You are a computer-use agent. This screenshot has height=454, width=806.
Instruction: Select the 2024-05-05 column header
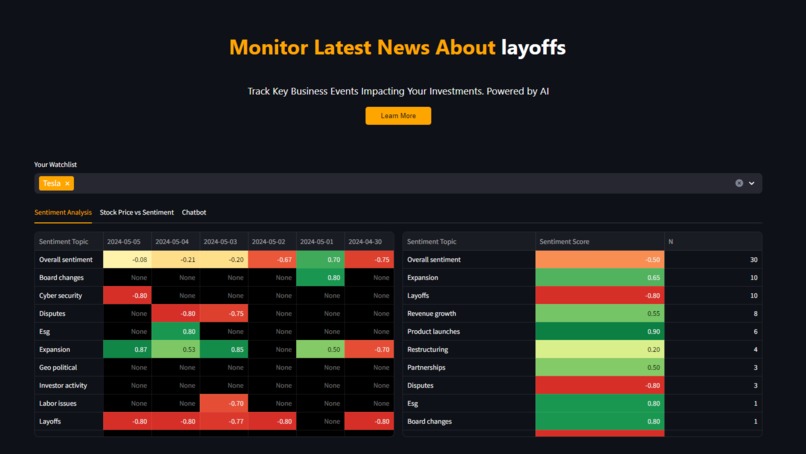click(x=127, y=242)
